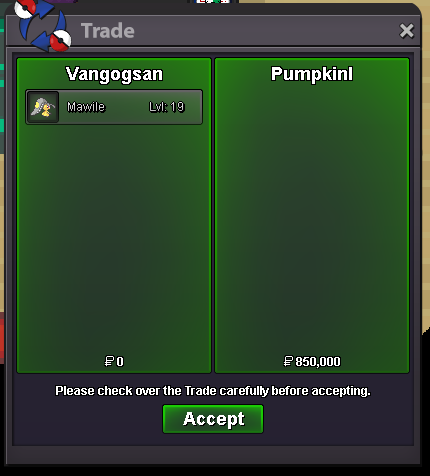Image resolution: width=430 pixels, height=476 pixels.
Task: Close the Trade window with the X
Action: [407, 31]
